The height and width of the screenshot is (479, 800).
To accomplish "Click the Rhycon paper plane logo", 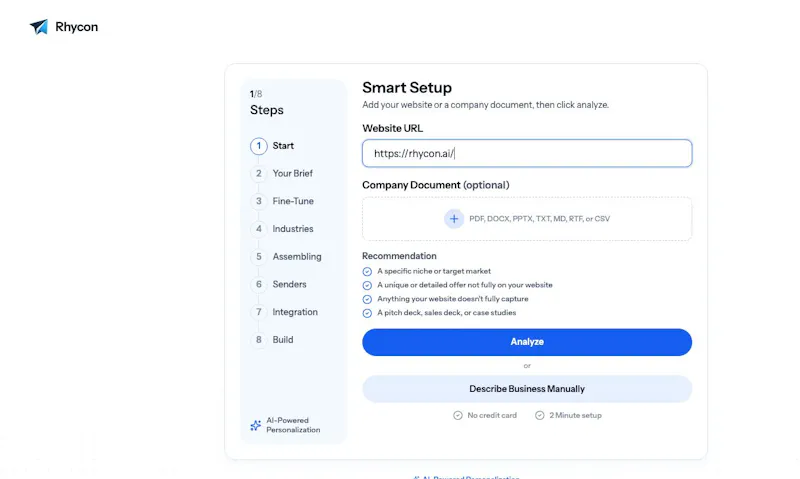I will pyautogui.click(x=39, y=27).
